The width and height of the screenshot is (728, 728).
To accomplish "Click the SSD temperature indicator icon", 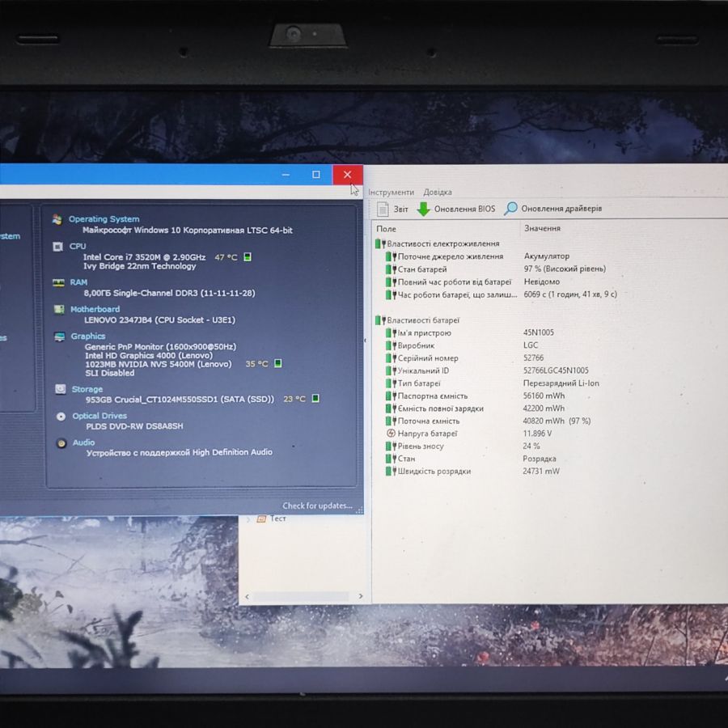I will (x=315, y=398).
